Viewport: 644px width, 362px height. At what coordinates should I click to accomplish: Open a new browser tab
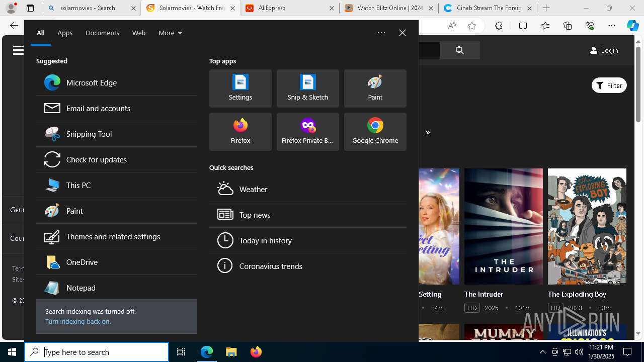point(546,8)
